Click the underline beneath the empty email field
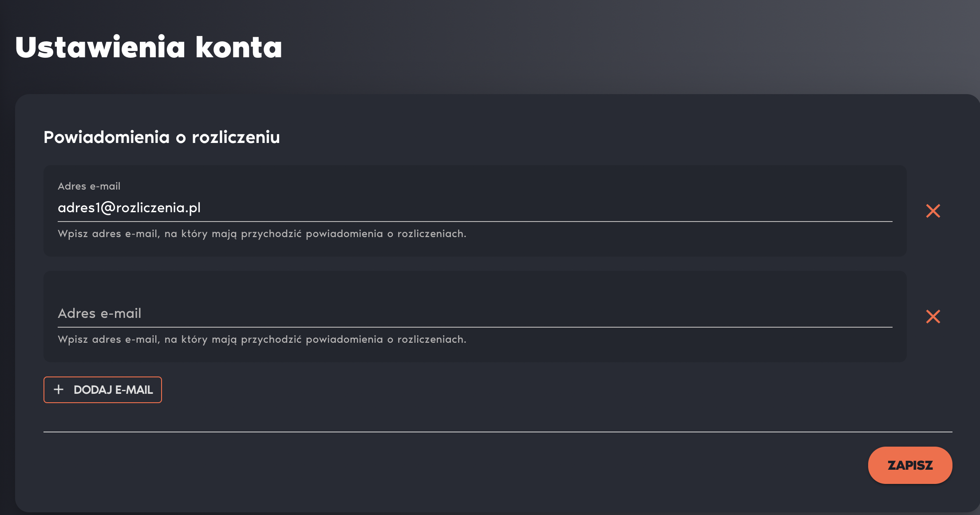Image resolution: width=980 pixels, height=515 pixels. (x=475, y=327)
